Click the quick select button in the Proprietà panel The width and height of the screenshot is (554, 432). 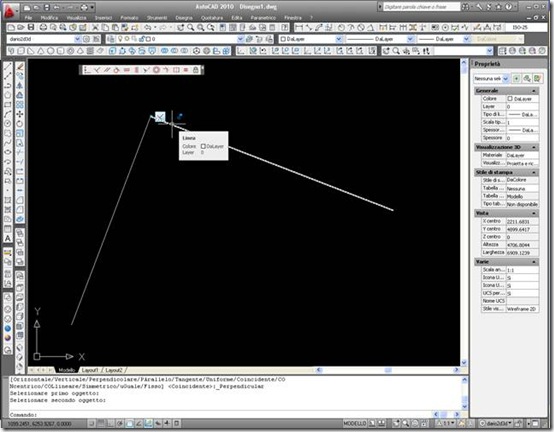(x=537, y=78)
